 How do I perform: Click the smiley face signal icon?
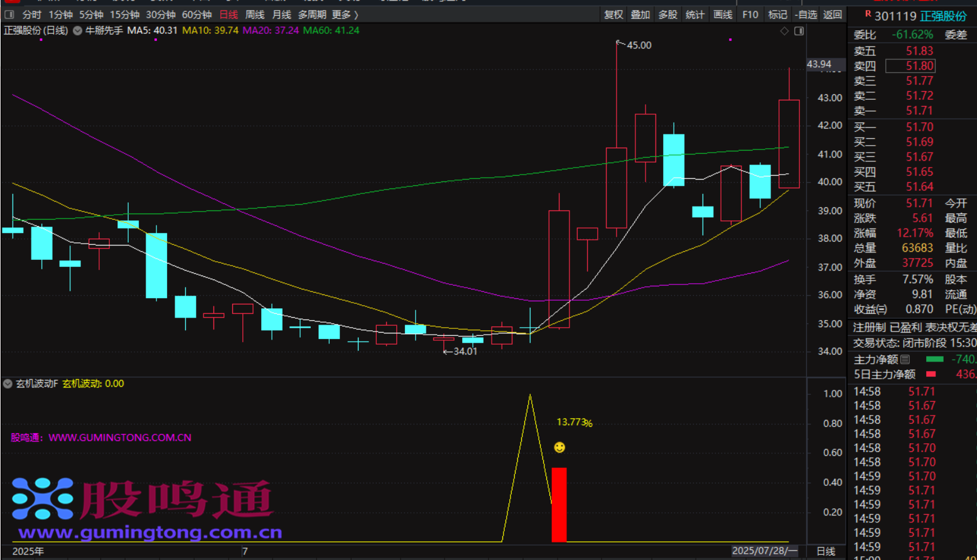pos(559,447)
